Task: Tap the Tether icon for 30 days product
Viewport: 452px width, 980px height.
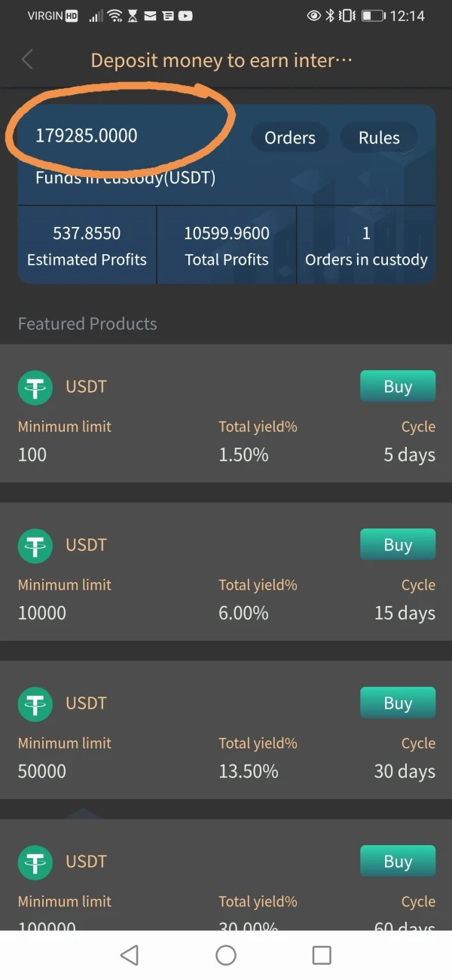Action: click(x=35, y=705)
